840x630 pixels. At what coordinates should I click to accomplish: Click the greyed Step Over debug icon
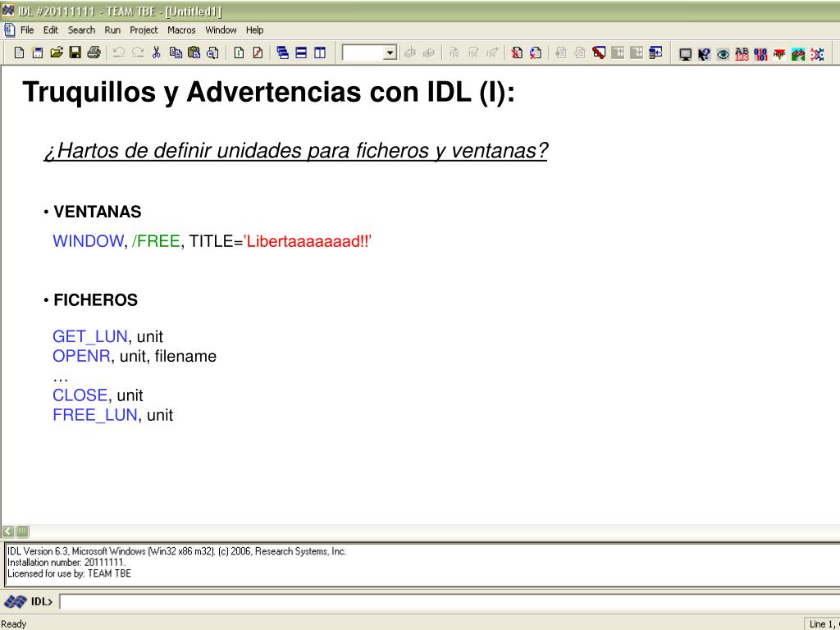(x=473, y=52)
